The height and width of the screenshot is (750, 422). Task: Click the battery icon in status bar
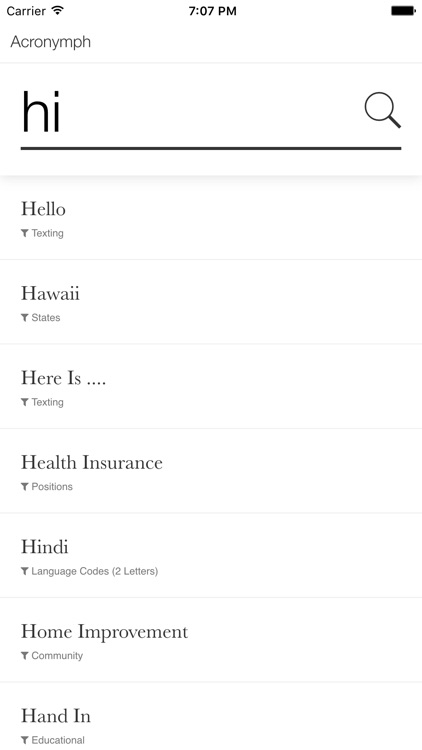[403, 11]
